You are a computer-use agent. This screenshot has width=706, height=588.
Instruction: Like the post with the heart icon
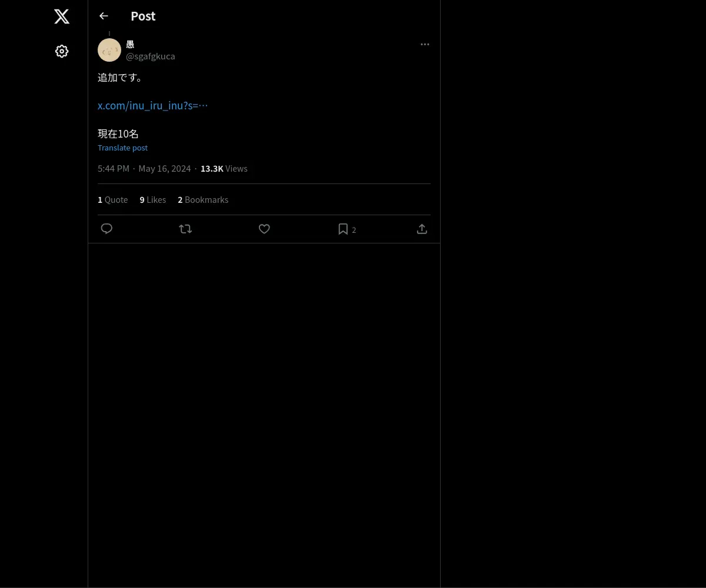click(264, 229)
